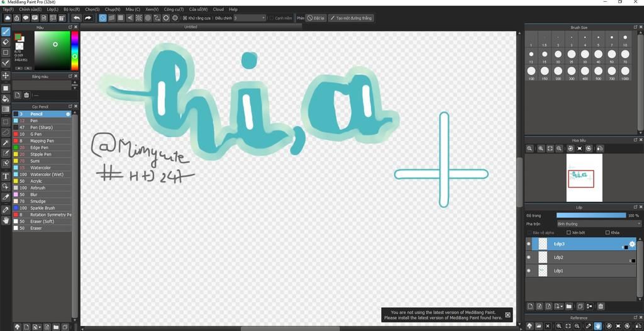Select the Smudge brush

point(42,201)
